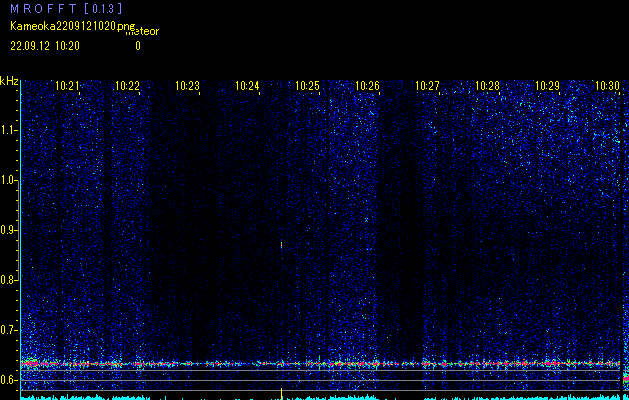Screen dimensions: 629x400
Task: Click the yellow tick mark on the bottom amplitude strip
Action: tap(282, 394)
